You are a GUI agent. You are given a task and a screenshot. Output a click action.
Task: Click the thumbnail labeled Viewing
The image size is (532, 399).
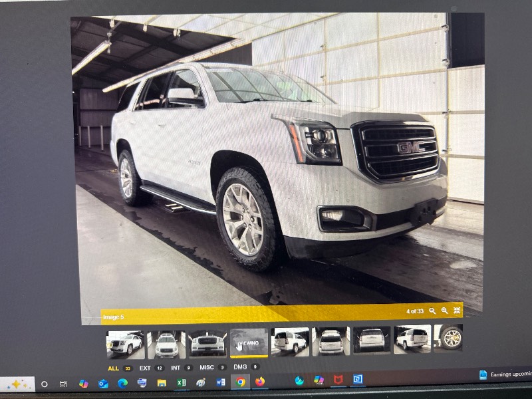(249, 342)
